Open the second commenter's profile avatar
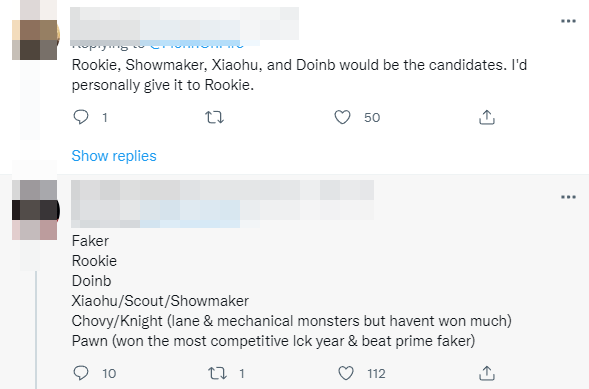This screenshot has width=589, height=389. [x=35, y=210]
